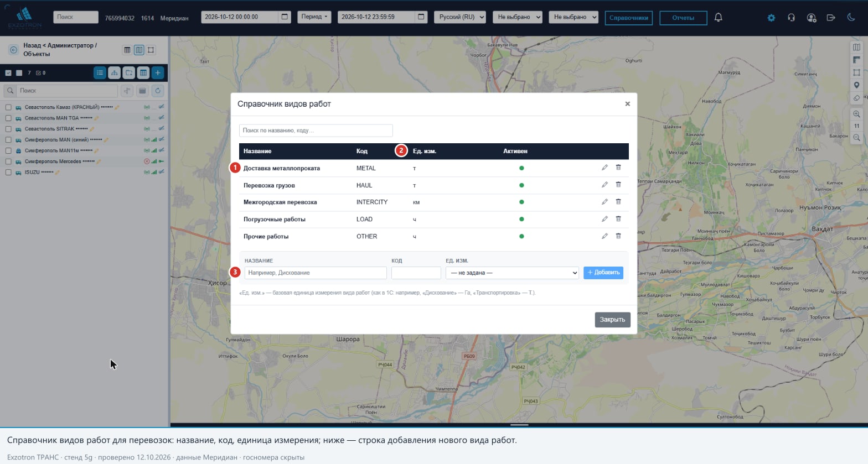Image resolution: width=868 pixels, height=464 pixels.
Task: Use the map eraser tool
Action: point(856,98)
